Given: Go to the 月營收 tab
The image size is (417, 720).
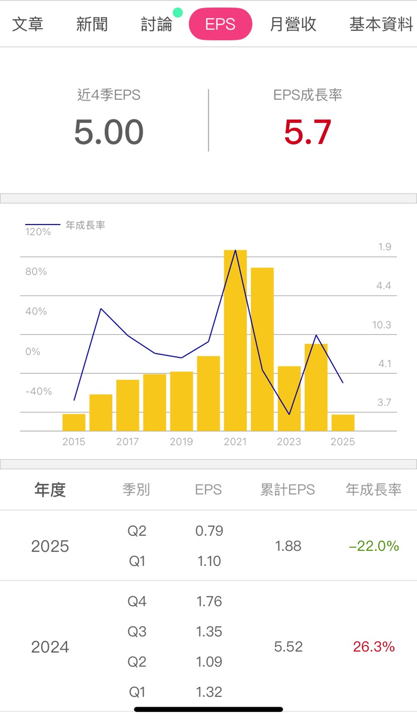Looking at the screenshot, I should click(293, 24).
